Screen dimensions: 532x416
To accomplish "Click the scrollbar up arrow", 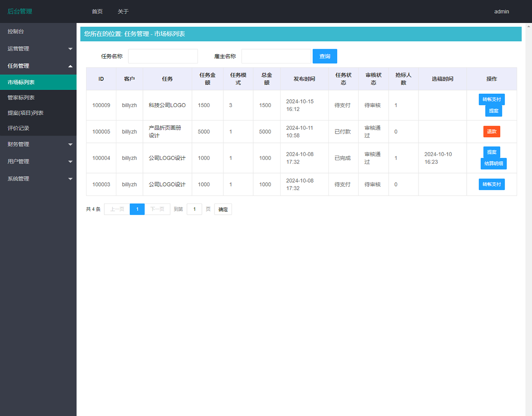I will point(529,26).
